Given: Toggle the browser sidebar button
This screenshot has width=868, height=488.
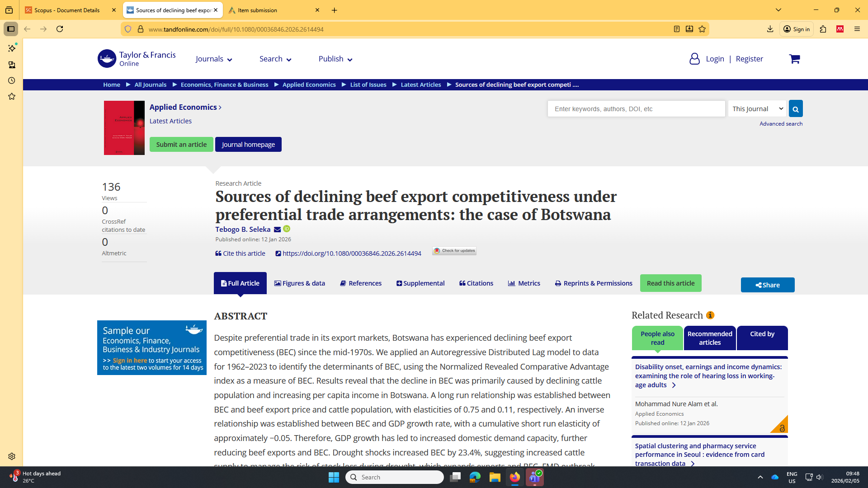Looking at the screenshot, I should tap(11, 29).
